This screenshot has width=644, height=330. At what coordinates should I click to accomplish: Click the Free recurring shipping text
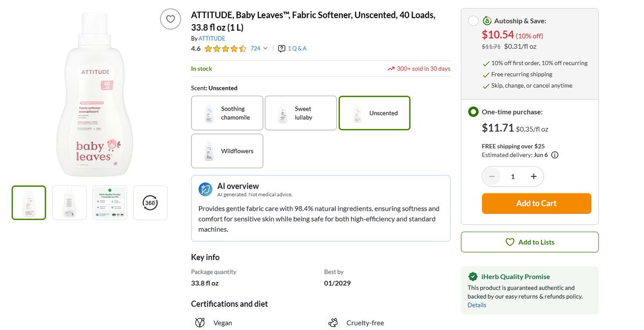tap(522, 74)
